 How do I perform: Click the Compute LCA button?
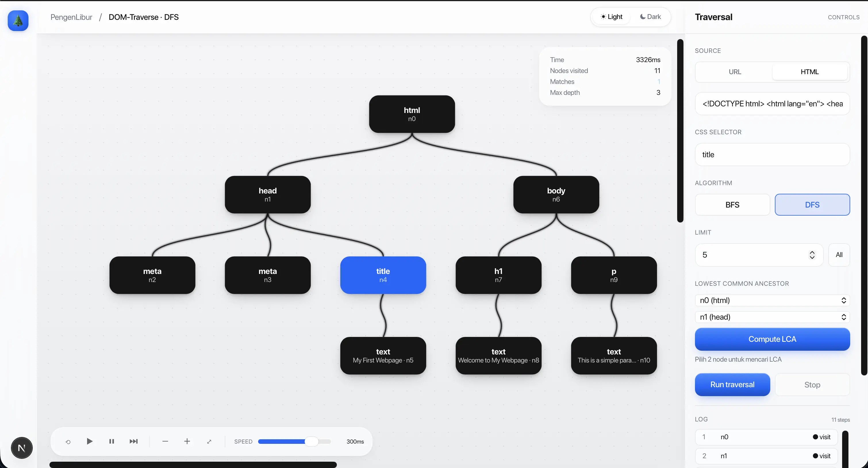[772, 339]
